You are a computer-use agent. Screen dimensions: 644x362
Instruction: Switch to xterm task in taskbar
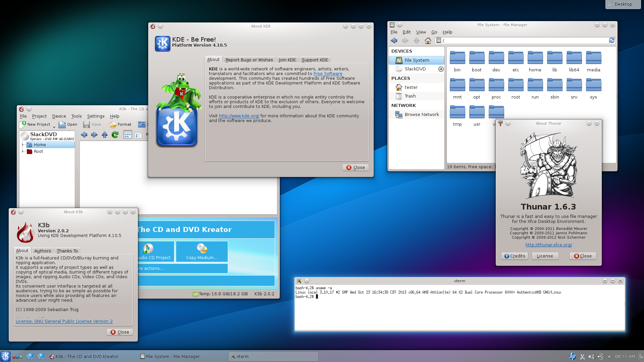coord(273,356)
